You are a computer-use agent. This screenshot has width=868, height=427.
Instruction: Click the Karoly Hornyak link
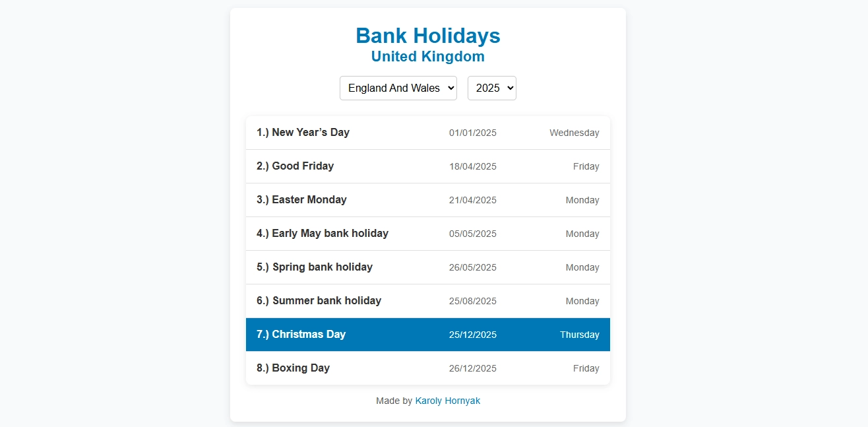point(448,401)
